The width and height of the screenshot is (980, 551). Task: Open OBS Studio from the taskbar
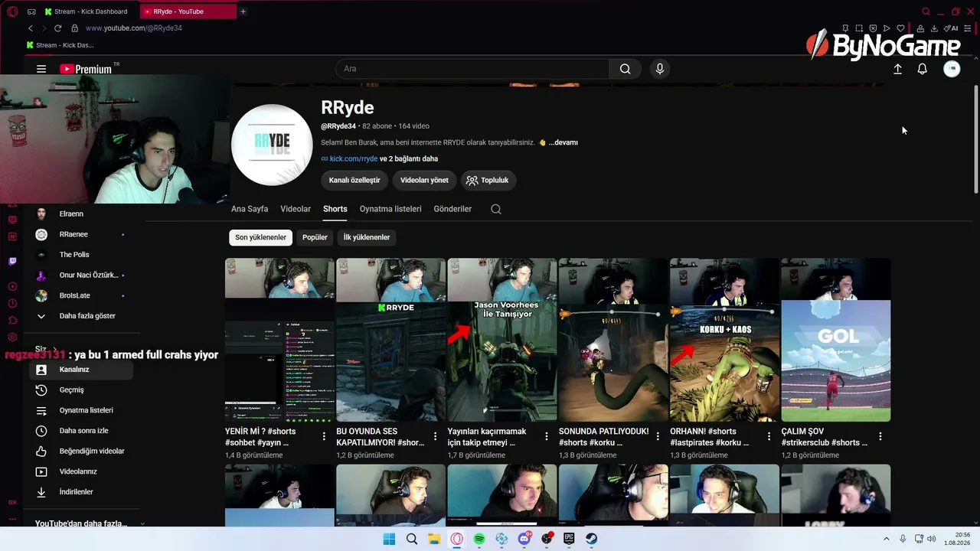(x=547, y=539)
